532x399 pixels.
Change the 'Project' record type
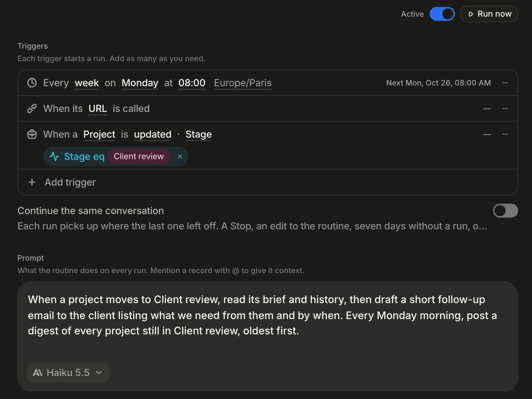(99, 135)
